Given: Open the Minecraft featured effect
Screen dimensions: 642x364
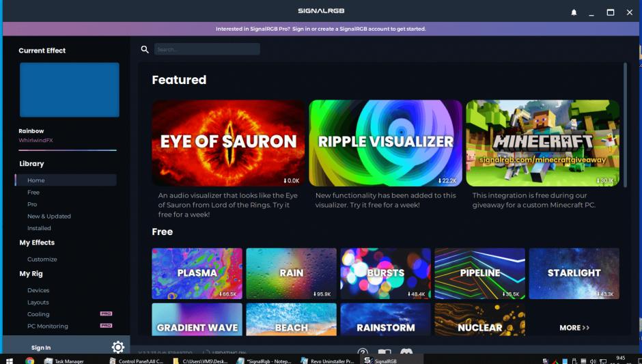Looking at the screenshot, I should (x=542, y=143).
